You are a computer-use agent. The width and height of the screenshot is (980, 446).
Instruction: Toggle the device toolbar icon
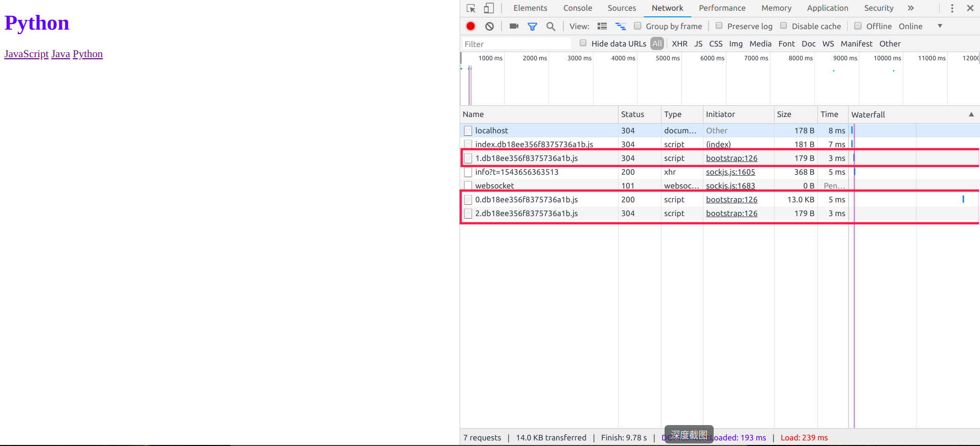click(x=489, y=8)
